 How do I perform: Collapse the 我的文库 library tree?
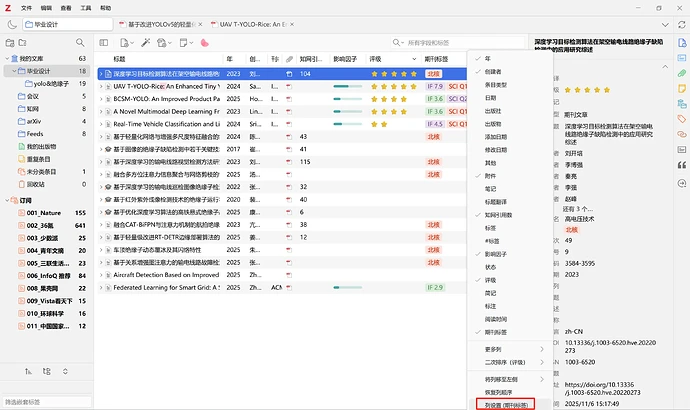coord(7,59)
